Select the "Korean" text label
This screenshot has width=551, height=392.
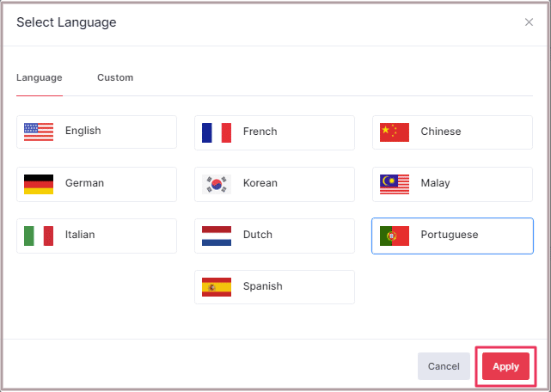[x=260, y=183]
